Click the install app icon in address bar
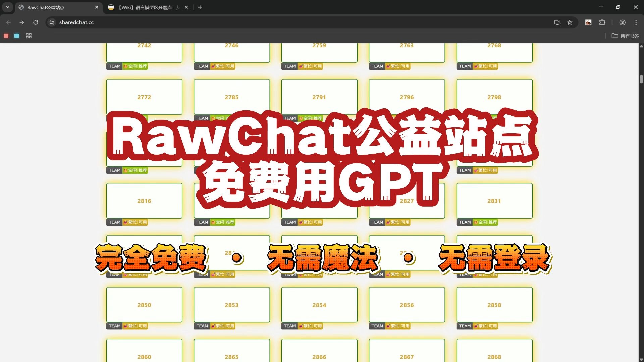Image resolution: width=644 pixels, height=362 pixels. click(x=557, y=22)
